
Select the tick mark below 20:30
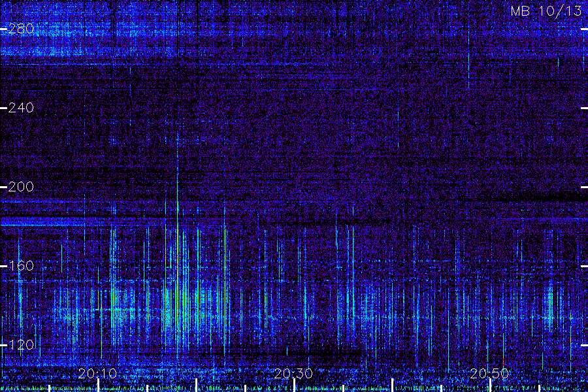[295, 385]
